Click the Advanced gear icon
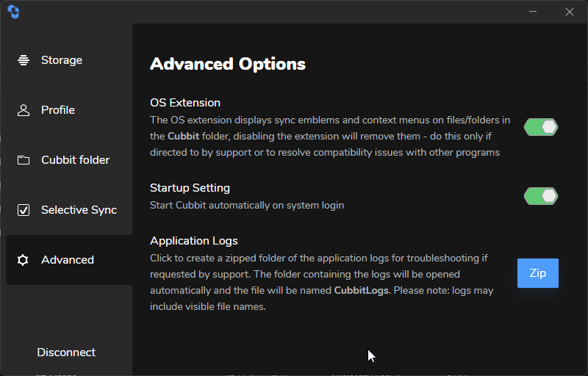 pos(23,260)
